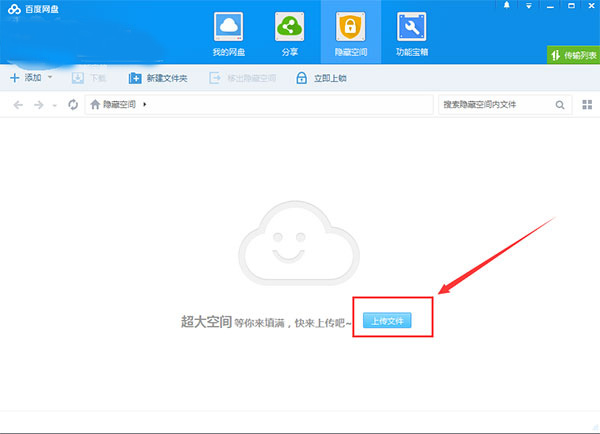
Task: Go forward with the right arrow
Action: point(39,104)
